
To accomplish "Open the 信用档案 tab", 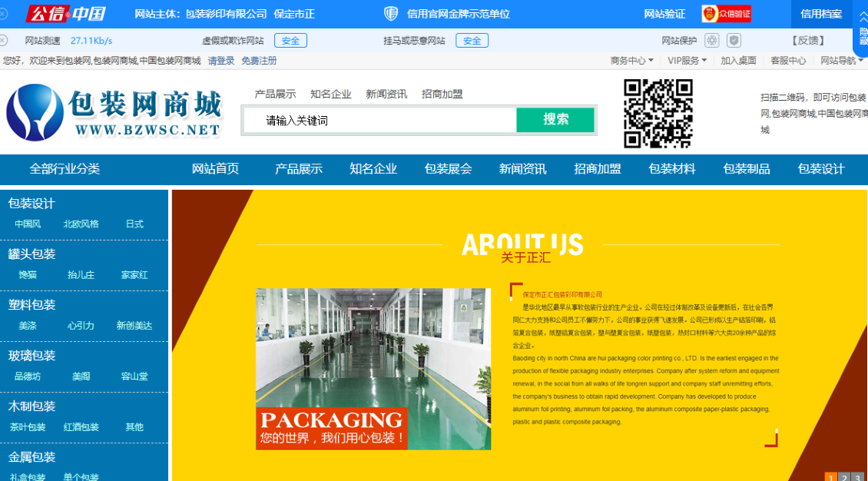I will point(821,14).
